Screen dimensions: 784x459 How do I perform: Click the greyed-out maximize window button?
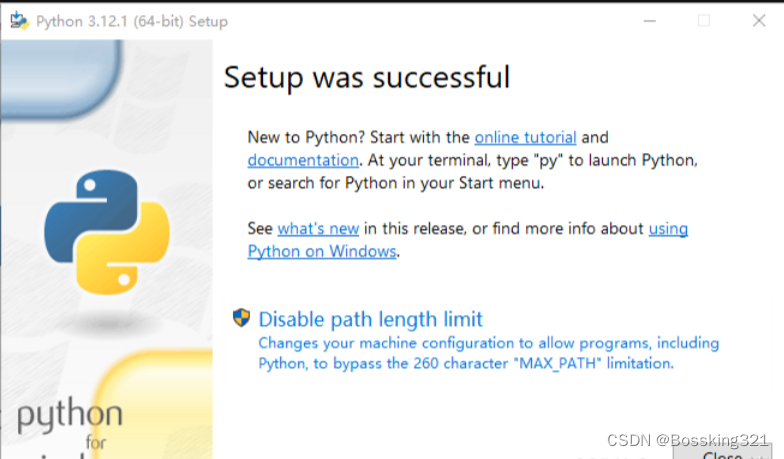pyautogui.click(x=704, y=21)
